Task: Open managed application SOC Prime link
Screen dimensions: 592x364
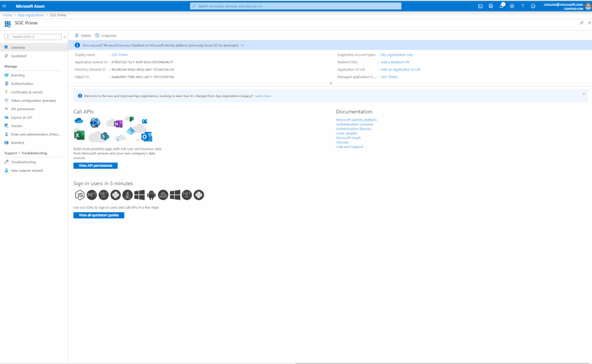Action: click(x=389, y=77)
